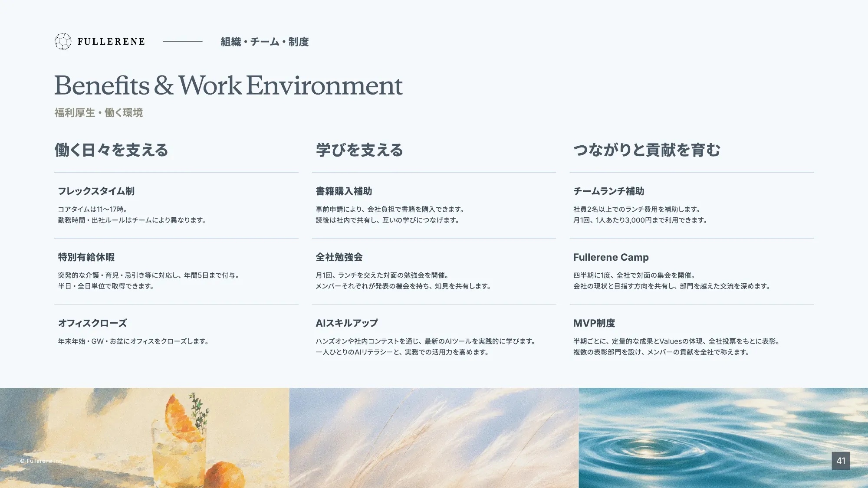Select the 書籍購入補助 item title
This screenshot has height=488, width=868.
coord(344,191)
